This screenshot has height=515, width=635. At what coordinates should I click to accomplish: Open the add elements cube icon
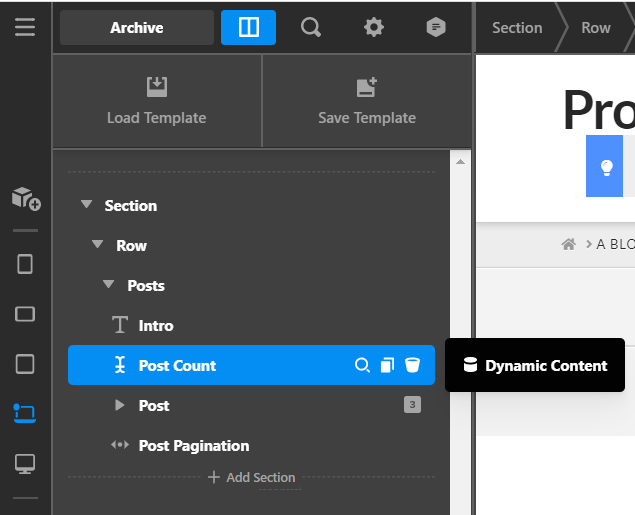click(x=26, y=198)
